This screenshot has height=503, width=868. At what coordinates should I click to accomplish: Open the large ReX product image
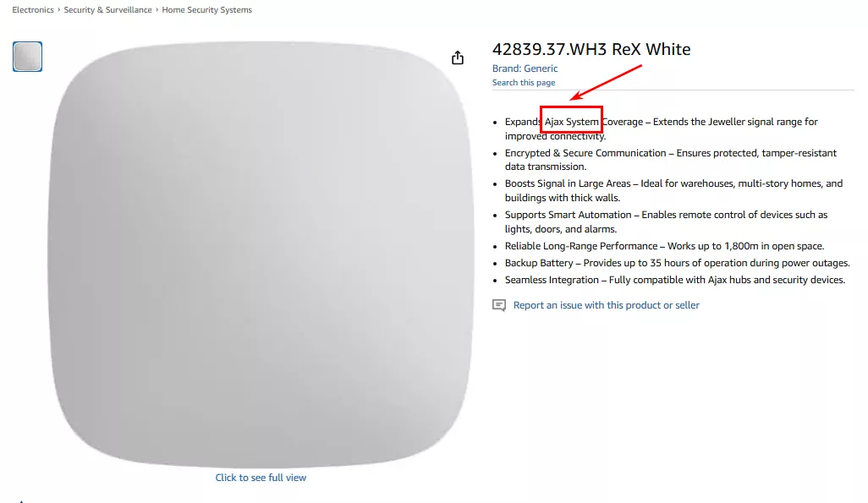click(x=261, y=254)
